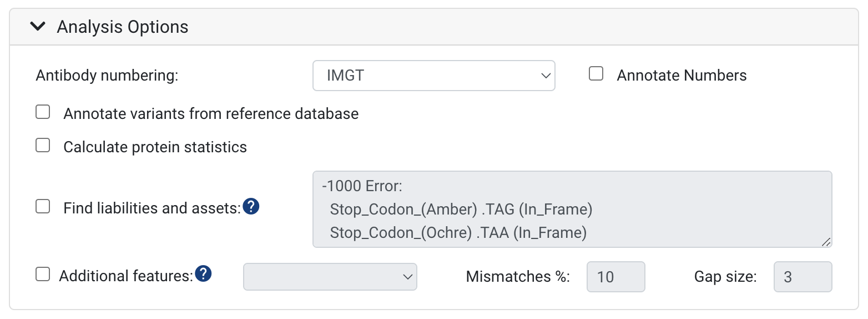Click the Annotate Numbers label text
868x319 pixels.
click(682, 76)
